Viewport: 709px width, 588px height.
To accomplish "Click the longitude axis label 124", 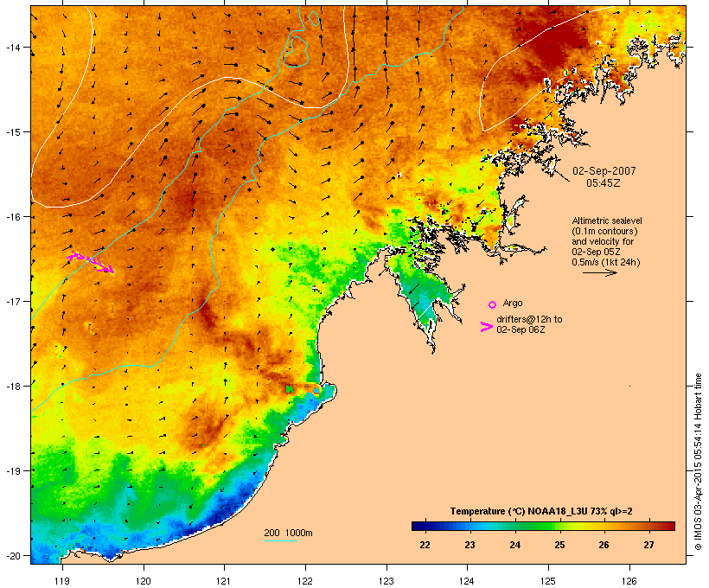I will click(467, 581).
